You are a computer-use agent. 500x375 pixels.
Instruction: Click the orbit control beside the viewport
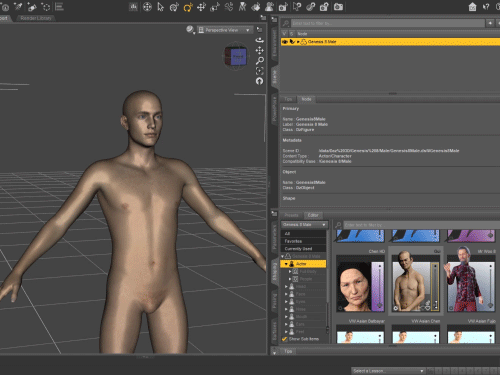click(259, 40)
